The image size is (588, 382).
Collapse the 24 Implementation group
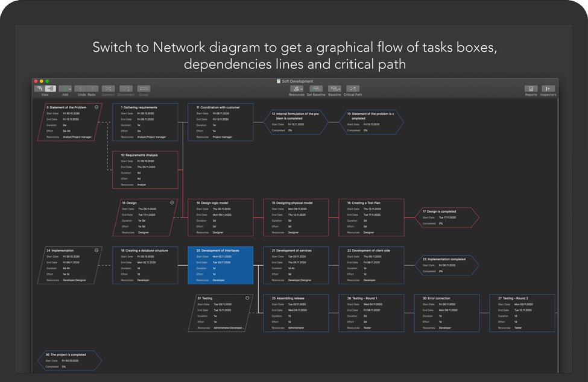tap(96, 250)
